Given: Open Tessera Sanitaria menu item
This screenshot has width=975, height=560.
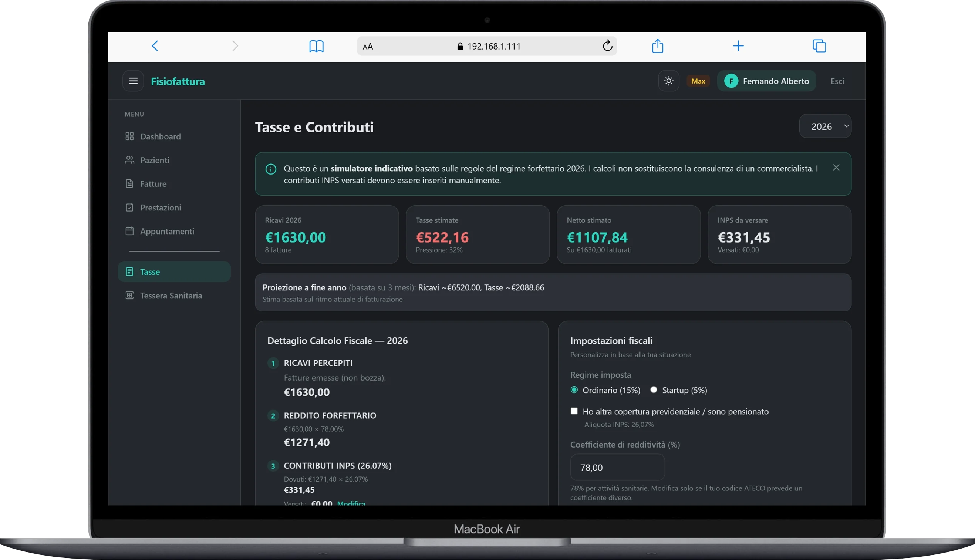Looking at the screenshot, I should (171, 296).
